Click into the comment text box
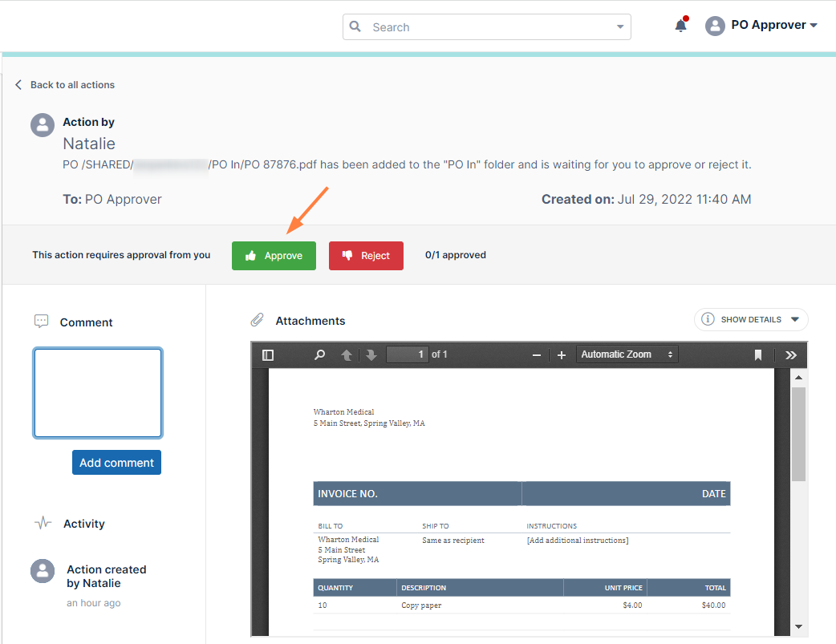The image size is (836, 644). (x=98, y=393)
